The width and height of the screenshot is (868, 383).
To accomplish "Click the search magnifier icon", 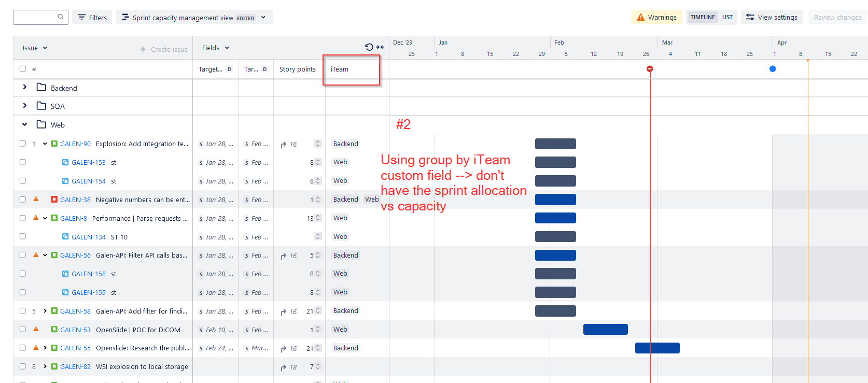I will pyautogui.click(x=61, y=17).
